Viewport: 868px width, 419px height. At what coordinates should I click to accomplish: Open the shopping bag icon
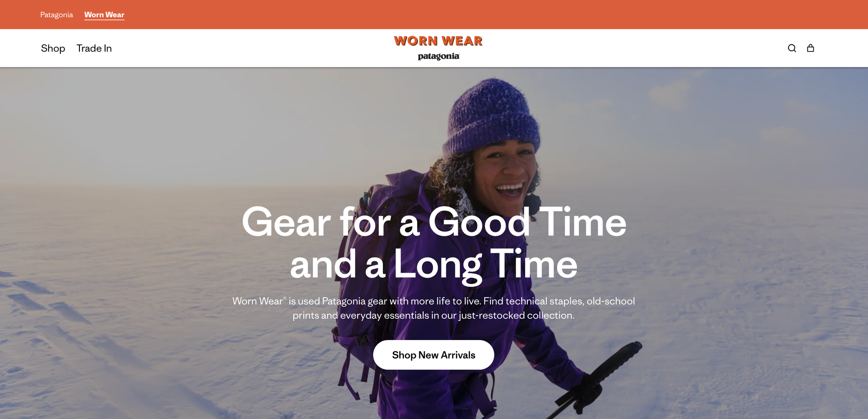[x=810, y=48]
